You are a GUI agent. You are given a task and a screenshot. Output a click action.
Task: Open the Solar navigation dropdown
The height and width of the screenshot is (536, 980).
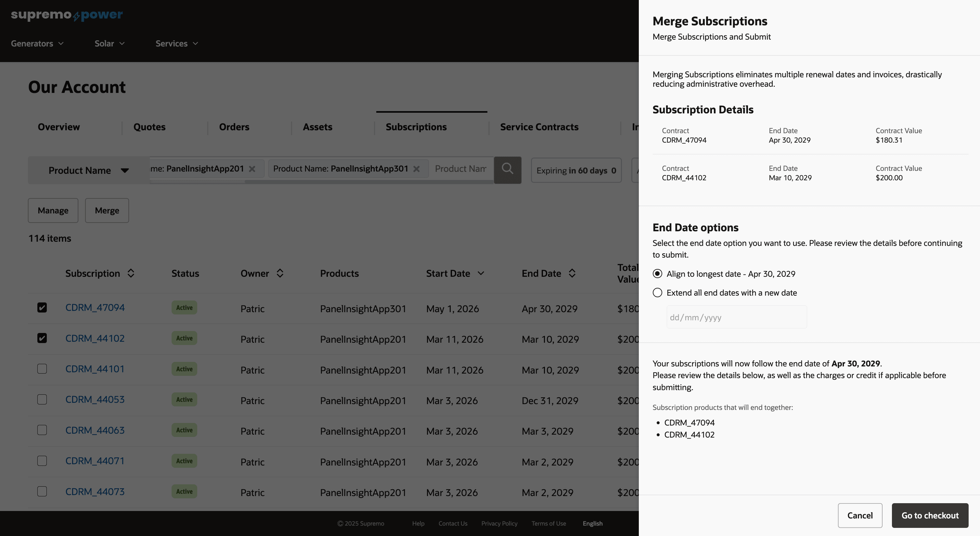pyautogui.click(x=110, y=43)
